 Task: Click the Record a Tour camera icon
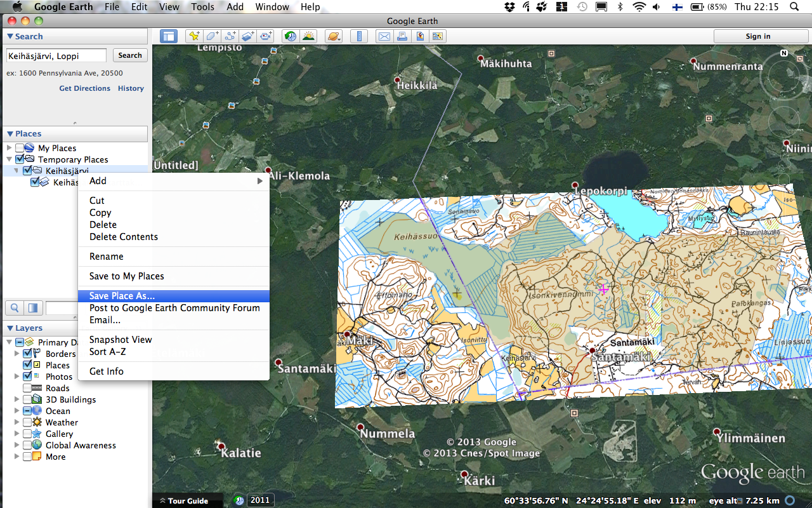(266, 36)
